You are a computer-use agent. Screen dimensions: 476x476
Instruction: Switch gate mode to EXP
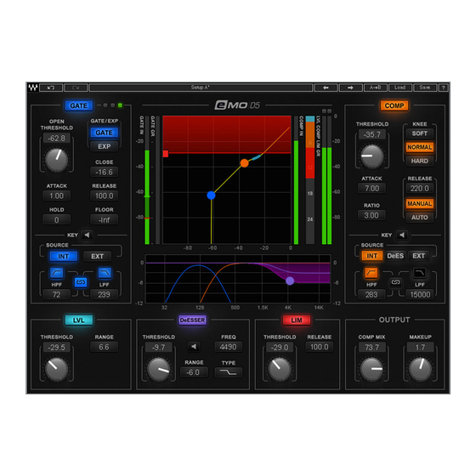104,146
